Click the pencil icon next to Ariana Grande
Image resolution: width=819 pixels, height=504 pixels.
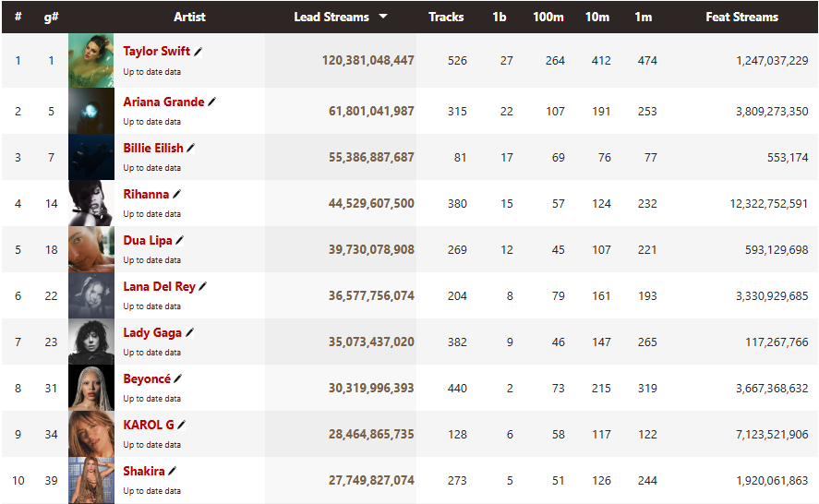(x=211, y=102)
